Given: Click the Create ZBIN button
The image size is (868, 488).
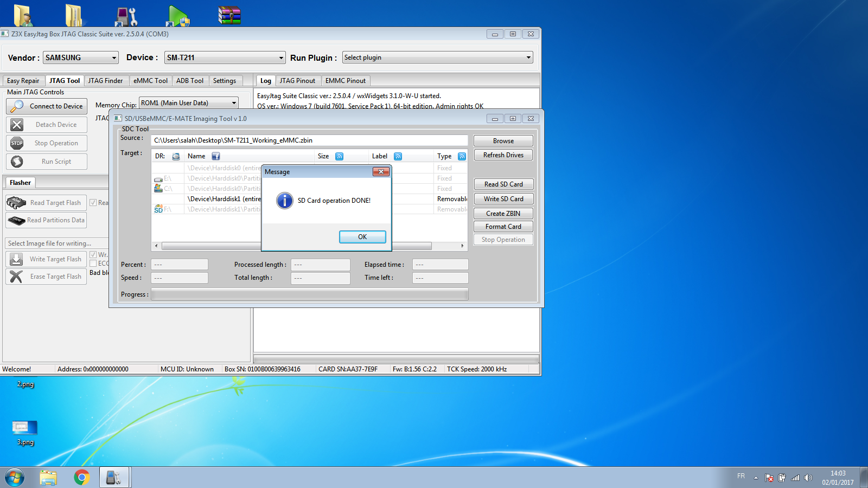Looking at the screenshot, I should [503, 214].
